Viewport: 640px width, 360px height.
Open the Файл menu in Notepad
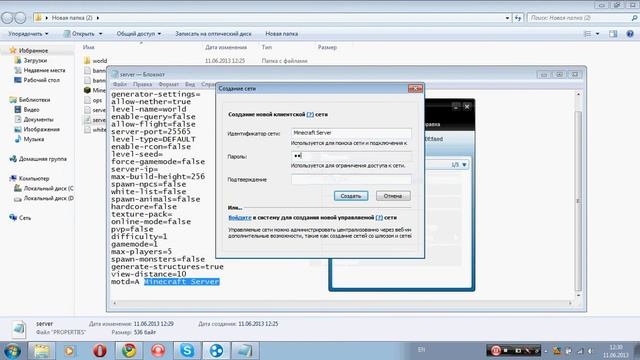[120, 84]
